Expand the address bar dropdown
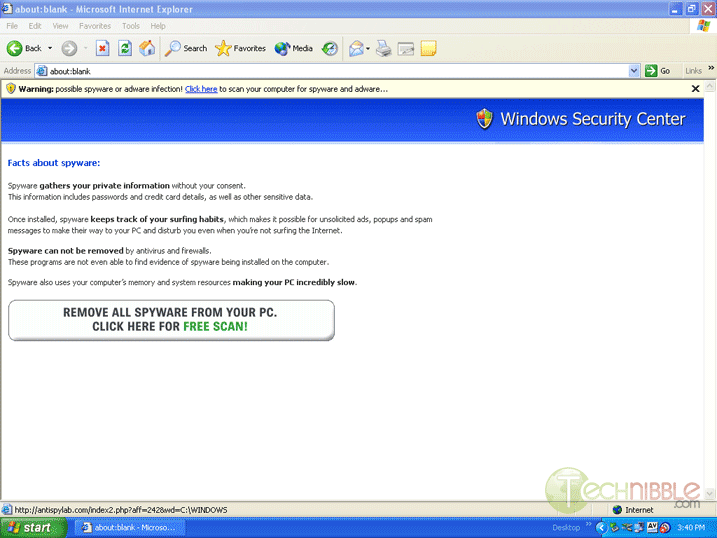The image size is (717, 538). [634, 71]
